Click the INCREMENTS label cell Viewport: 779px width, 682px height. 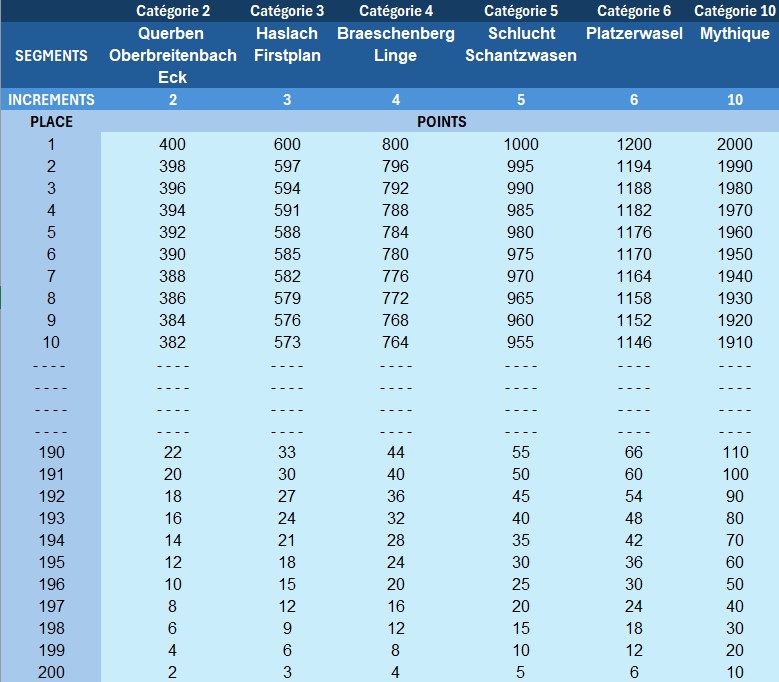coord(51,100)
